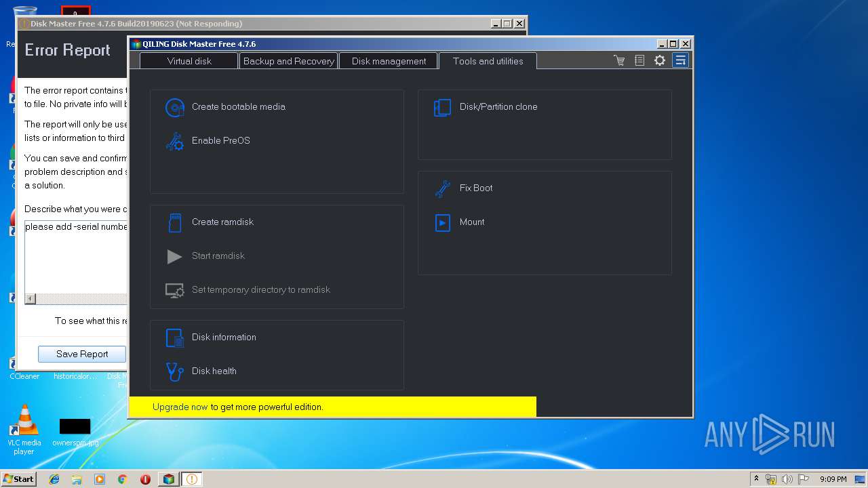Open the shopping cart icon
The width and height of the screenshot is (868, 488).
619,60
